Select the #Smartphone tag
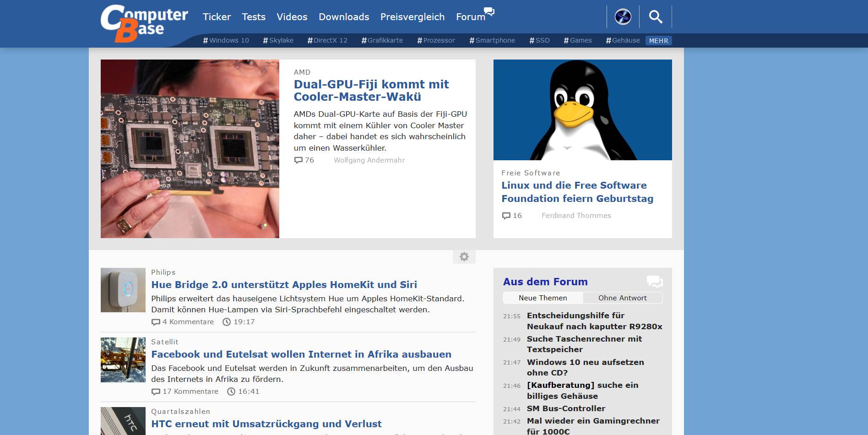868x435 pixels. (x=492, y=40)
